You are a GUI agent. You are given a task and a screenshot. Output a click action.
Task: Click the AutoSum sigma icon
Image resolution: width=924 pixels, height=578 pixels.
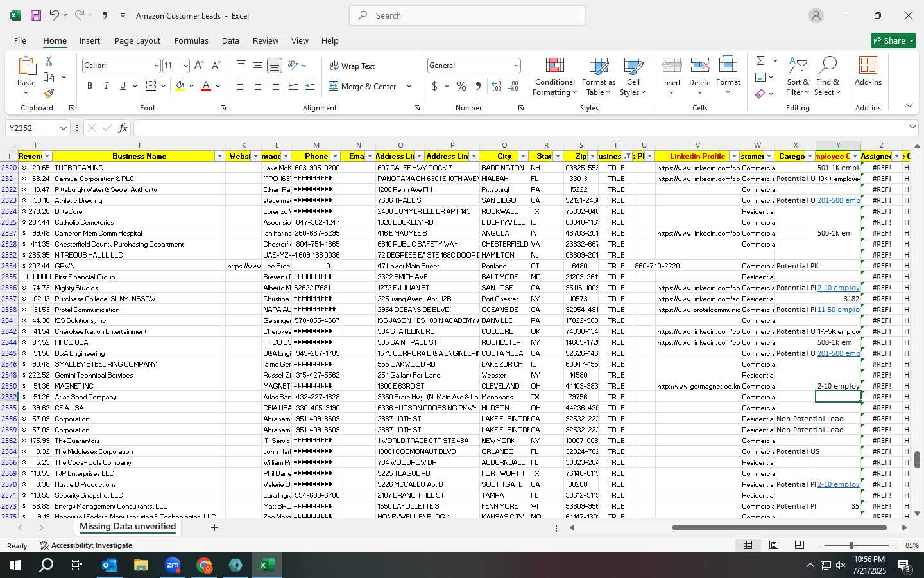coord(760,60)
